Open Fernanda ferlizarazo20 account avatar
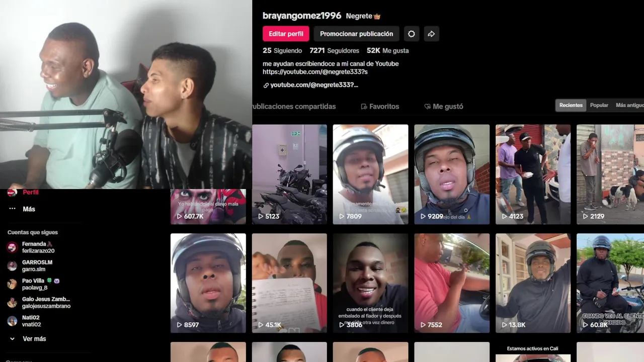The image size is (644, 362). coord(12,247)
